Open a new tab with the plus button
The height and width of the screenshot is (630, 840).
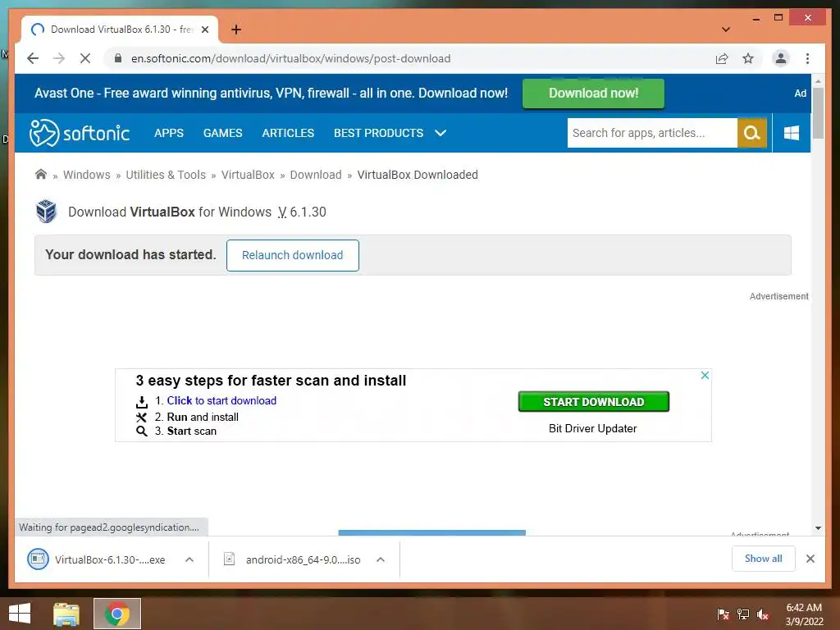[236, 30]
